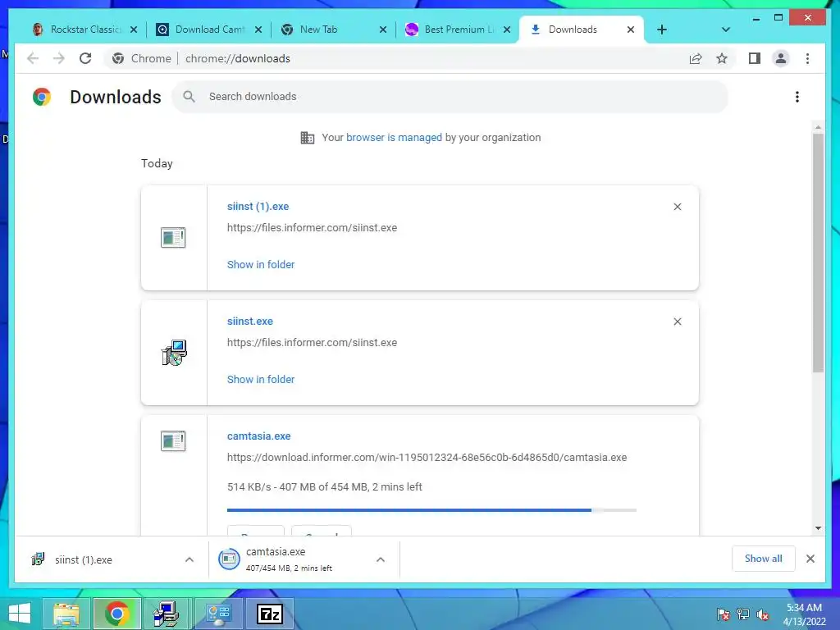Click the Control Panel taskbar icon

click(x=218, y=614)
